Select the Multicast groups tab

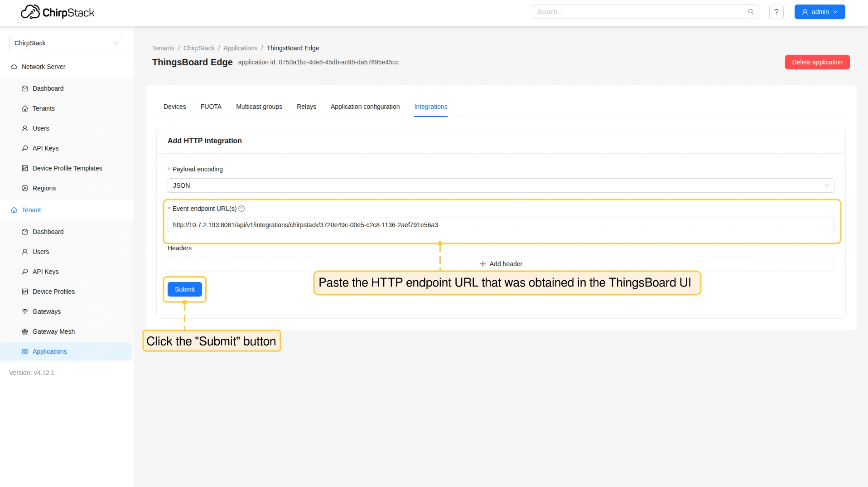[259, 107]
